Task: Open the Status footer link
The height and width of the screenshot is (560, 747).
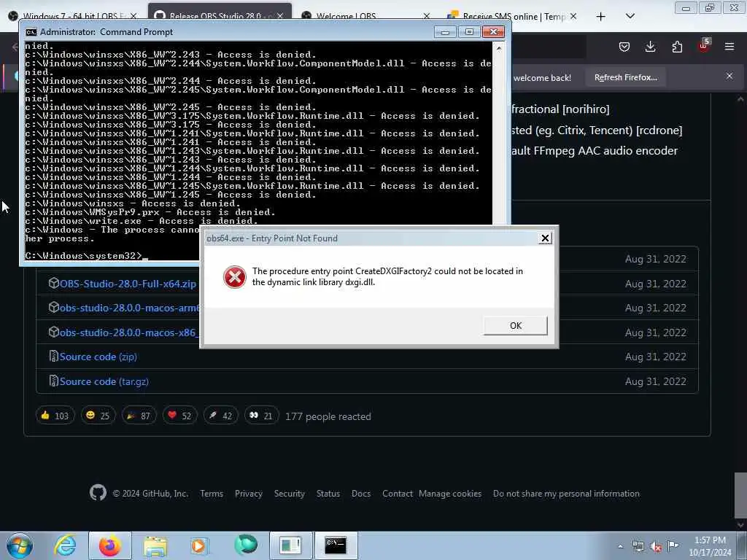Action: click(x=328, y=494)
